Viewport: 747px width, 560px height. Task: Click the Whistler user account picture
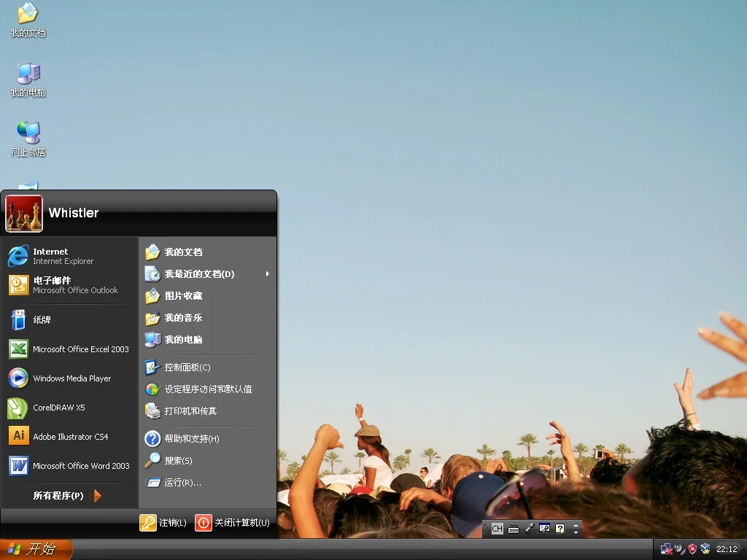[x=24, y=214]
